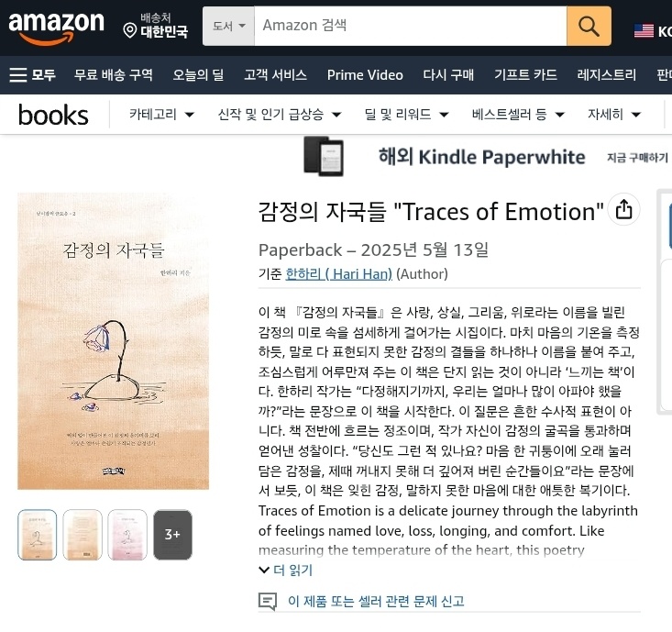This screenshot has width=672, height=632.
Task: Click the Kindle Paperwhite device image
Action: [x=324, y=156]
